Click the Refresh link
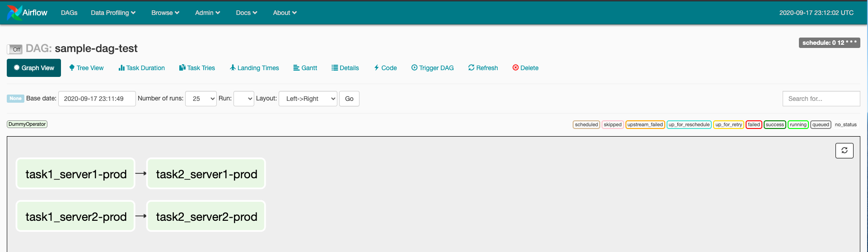 [x=483, y=68]
